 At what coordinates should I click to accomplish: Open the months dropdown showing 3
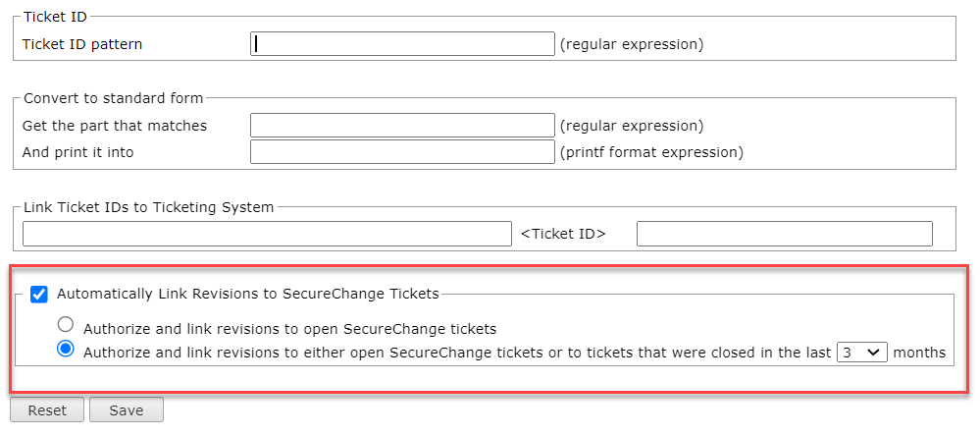coord(861,352)
